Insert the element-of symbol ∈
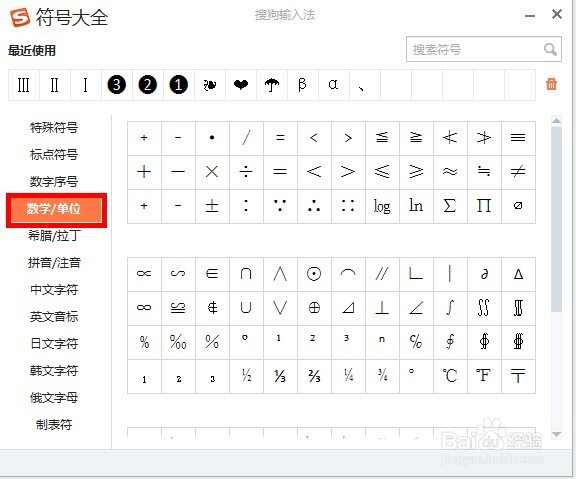The width and height of the screenshot is (576, 479). coord(212,274)
